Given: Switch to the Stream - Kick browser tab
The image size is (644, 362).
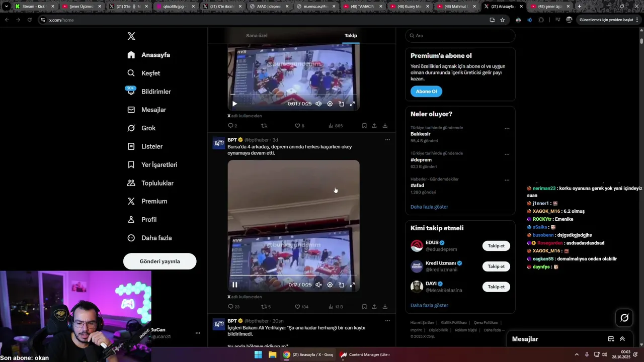Looking at the screenshot, I should 34,7.
